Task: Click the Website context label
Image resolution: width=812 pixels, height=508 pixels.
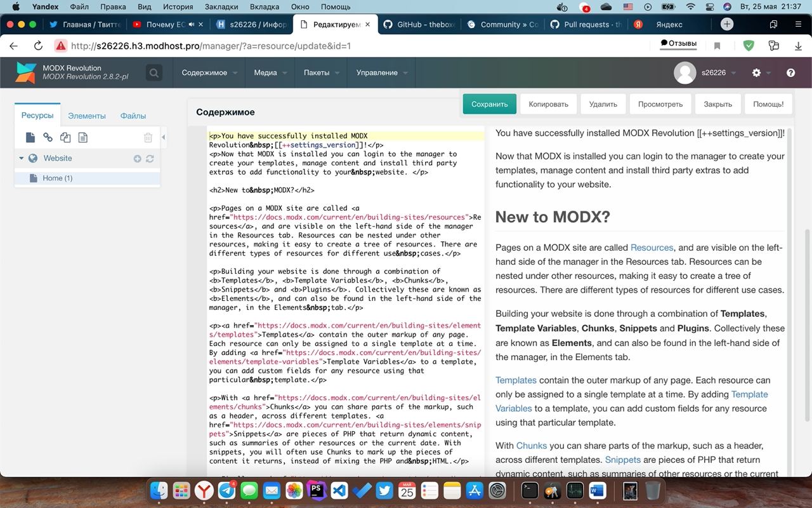Action: [58, 159]
